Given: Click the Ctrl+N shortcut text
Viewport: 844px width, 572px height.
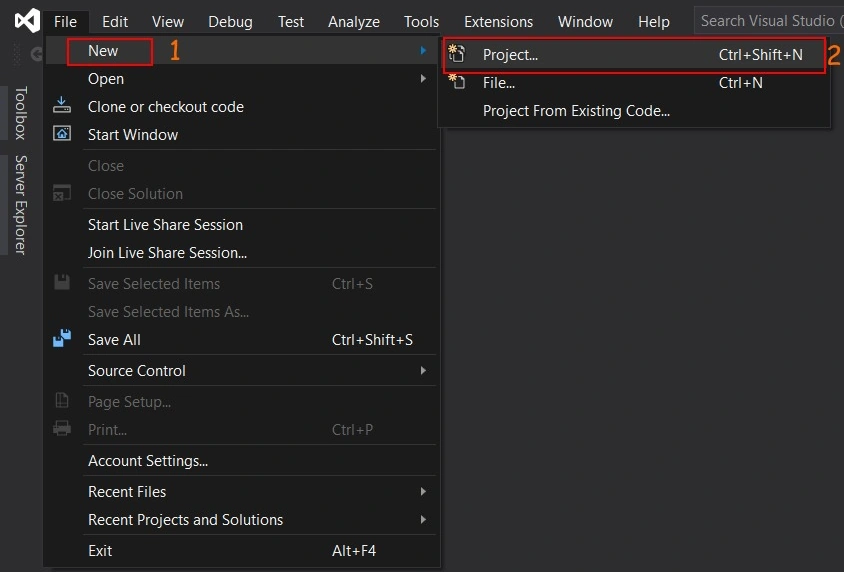Looking at the screenshot, I should point(741,83).
